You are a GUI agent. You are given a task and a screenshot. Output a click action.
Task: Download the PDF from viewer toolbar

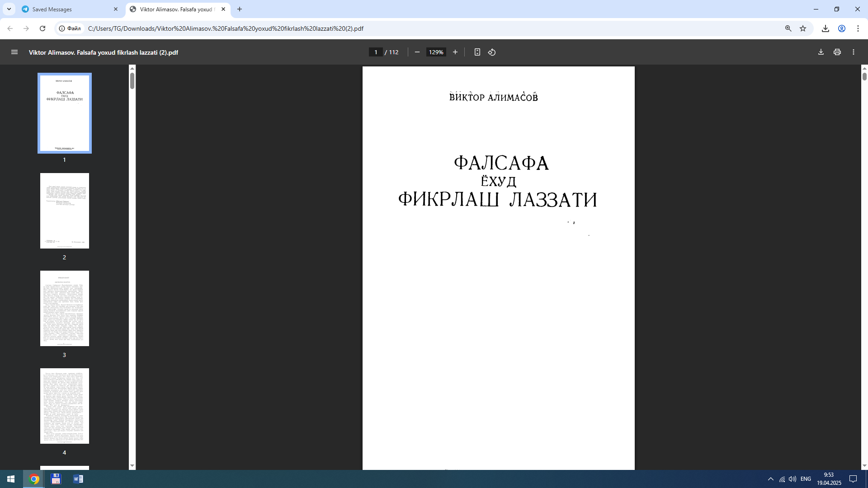[821, 52]
